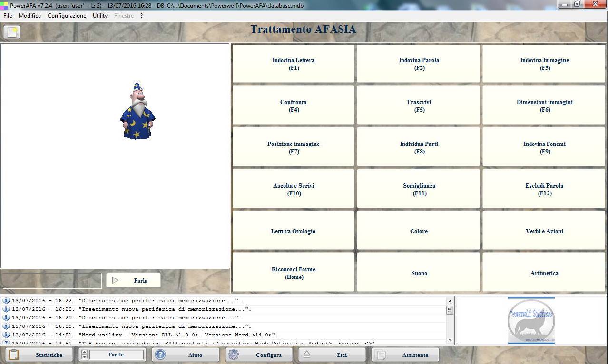Select Posizione immagine (F7) exercise

(293, 147)
